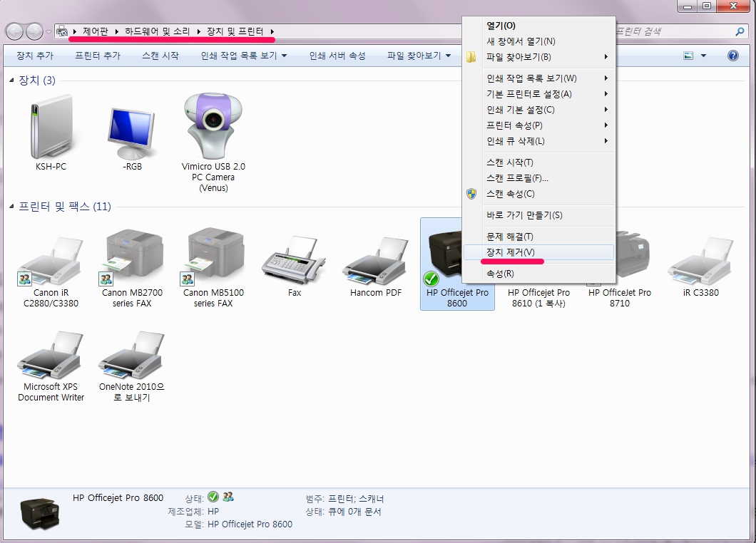This screenshot has height=543, width=756.
Task: Open 인쇄 작업 목록 보기(W) context submenu
Action: pos(538,78)
